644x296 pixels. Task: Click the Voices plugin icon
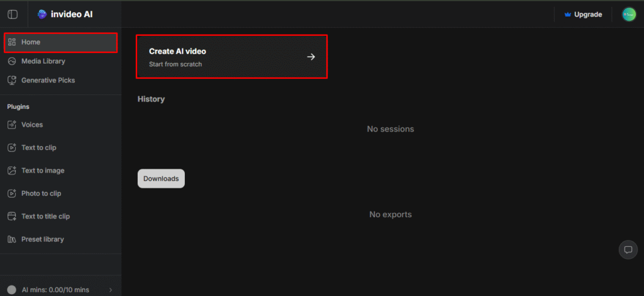[x=11, y=125]
